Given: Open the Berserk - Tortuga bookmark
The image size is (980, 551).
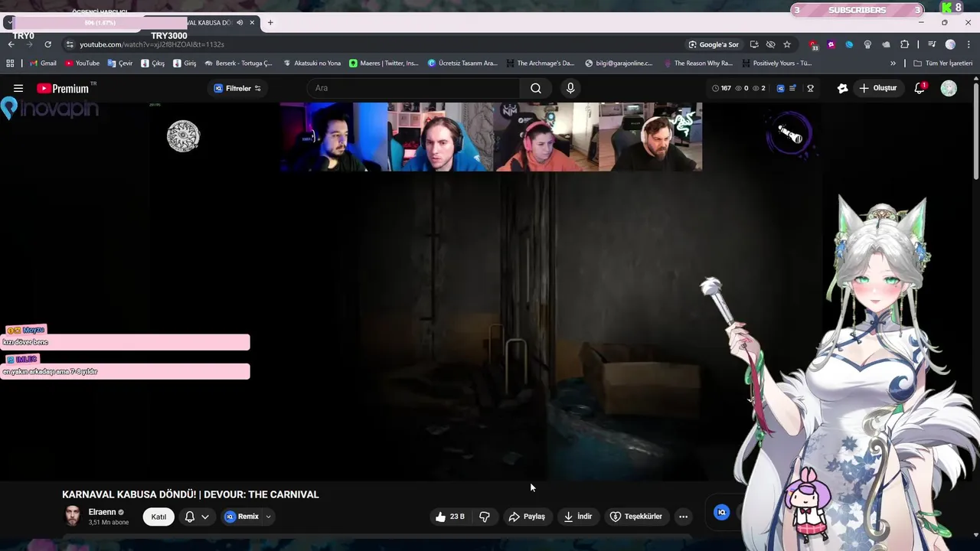Looking at the screenshot, I should tap(238, 64).
